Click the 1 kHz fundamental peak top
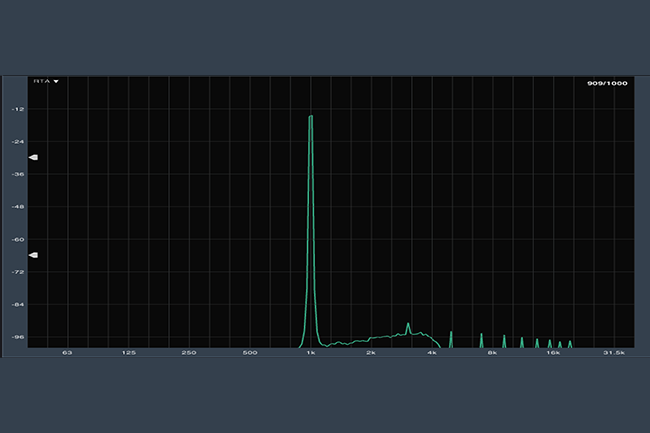The height and width of the screenshot is (433, 650). [311, 117]
